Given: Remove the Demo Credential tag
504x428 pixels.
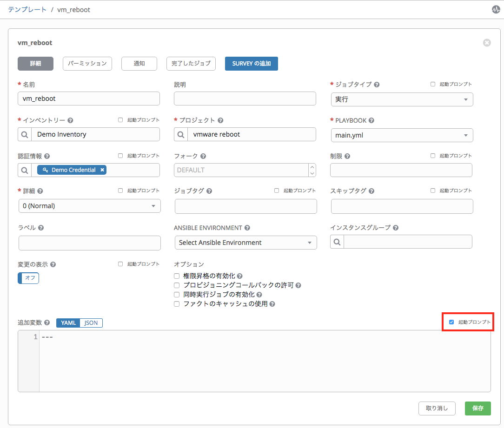Looking at the screenshot, I should 102,170.
